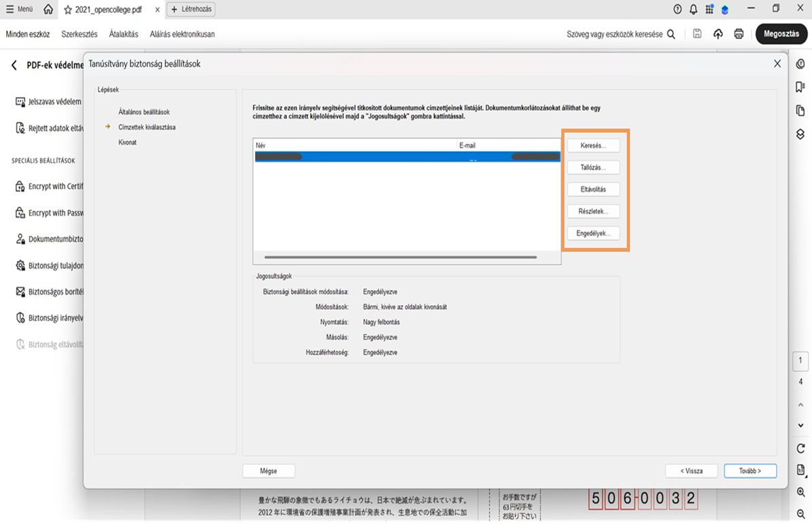Go to previous page up chevron
Screen dimensions: 812x524
click(800, 405)
